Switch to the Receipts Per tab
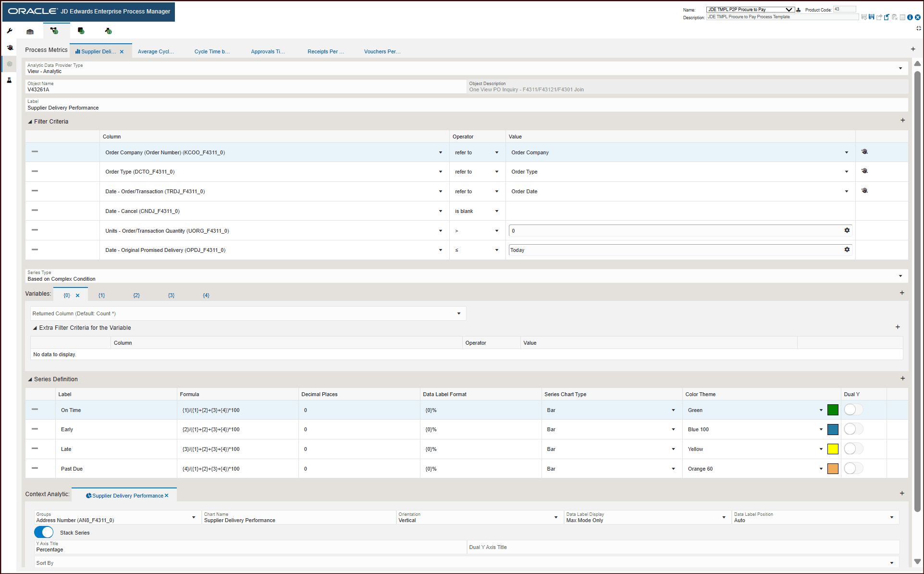This screenshot has width=924, height=574. pyautogui.click(x=326, y=51)
